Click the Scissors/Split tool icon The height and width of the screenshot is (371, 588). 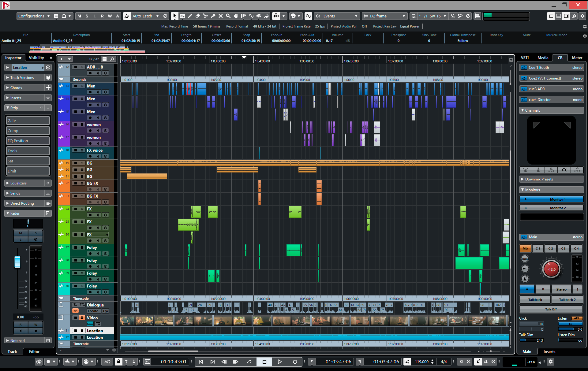click(206, 16)
